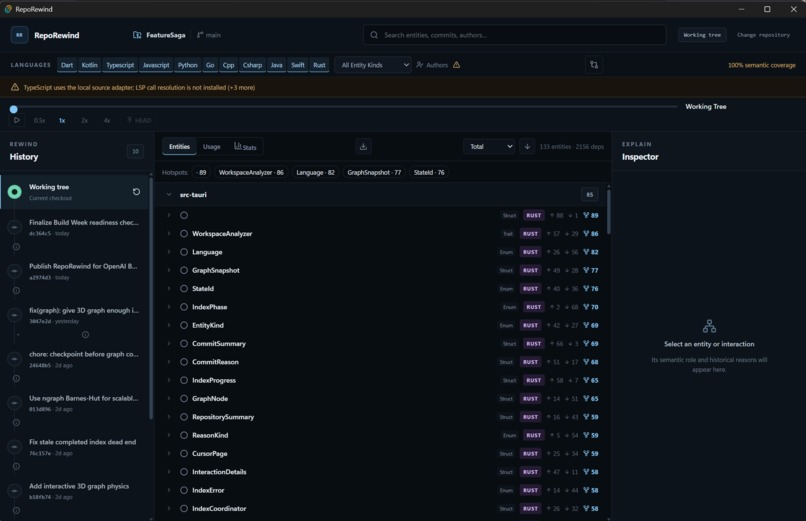The image size is (806, 521).
Task: Toggle the Kotlin language filter
Action: [x=89, y=65]
